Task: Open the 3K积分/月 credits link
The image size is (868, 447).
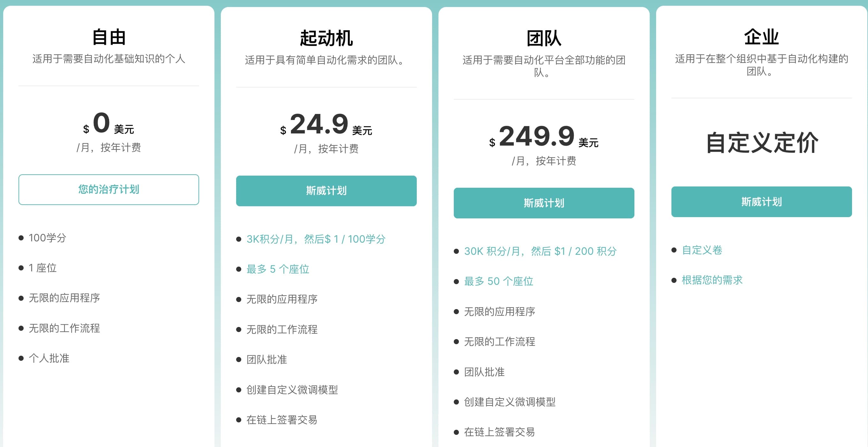Action: [315, 239]
